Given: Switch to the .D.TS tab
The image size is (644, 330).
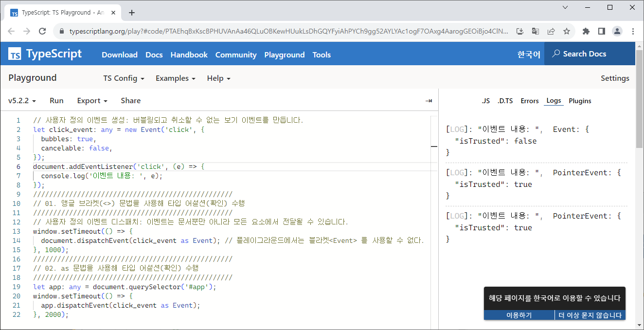Looking at the screenshot, I should 505,101.
